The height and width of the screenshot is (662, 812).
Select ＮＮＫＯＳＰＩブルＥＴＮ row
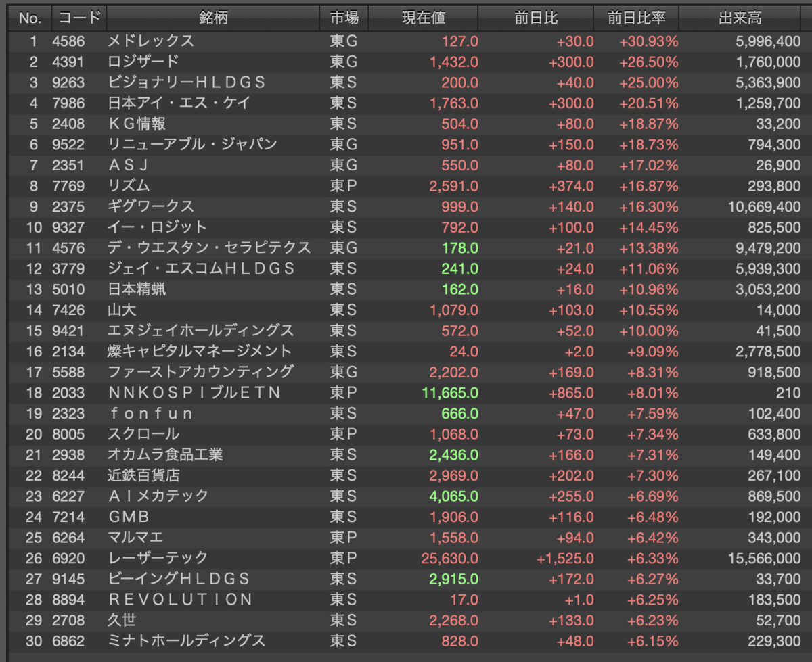[406, 393]
